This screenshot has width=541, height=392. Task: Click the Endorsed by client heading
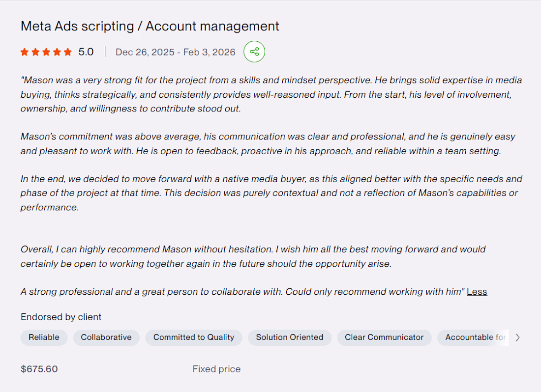[60, 317]
